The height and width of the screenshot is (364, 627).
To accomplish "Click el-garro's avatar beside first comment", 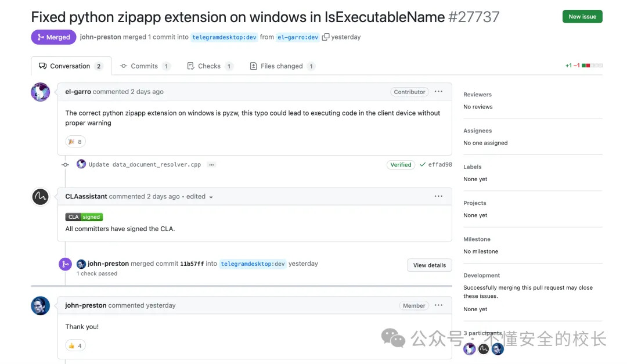I will point(41,92).
